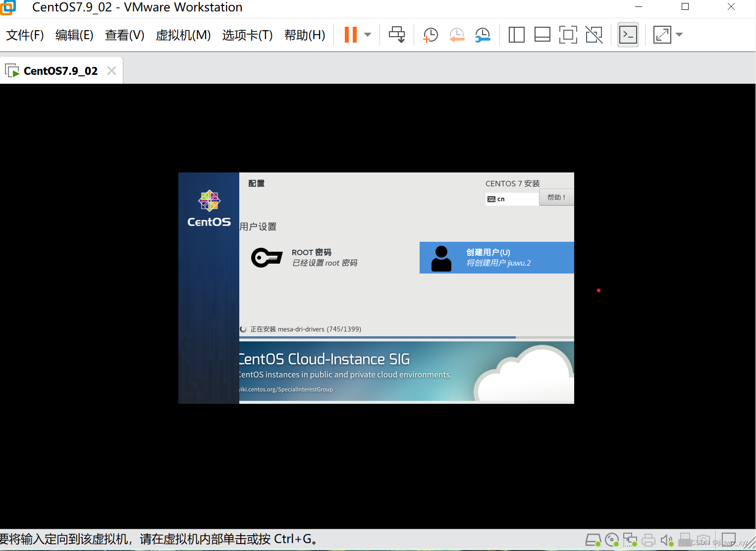Click the message log icon in status bar
Image resolution: width=756 pixels, height=551 pixels.
(x=729, y=539)
